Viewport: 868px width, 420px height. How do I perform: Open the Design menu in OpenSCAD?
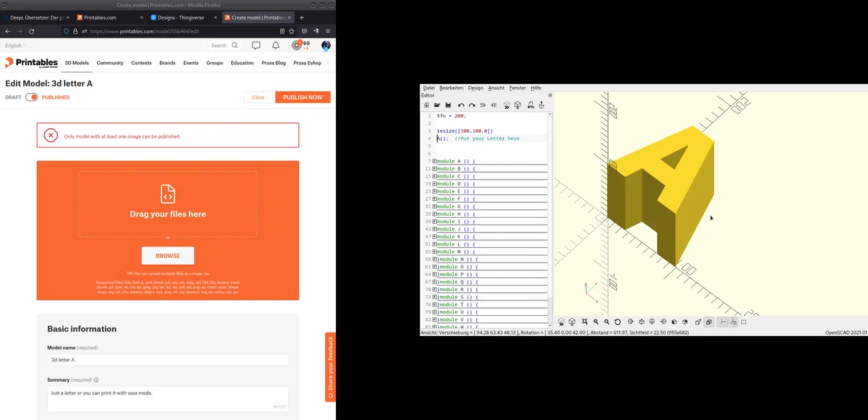pyautogui.click(x=475, y=87)
